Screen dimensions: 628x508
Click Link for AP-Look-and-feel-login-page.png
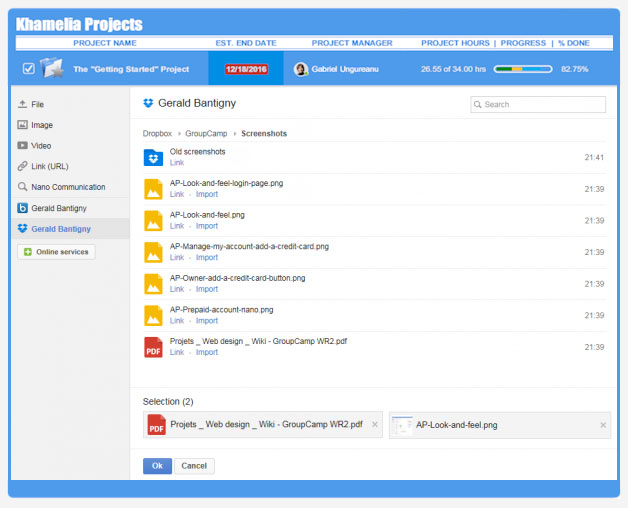pos(177,194)
